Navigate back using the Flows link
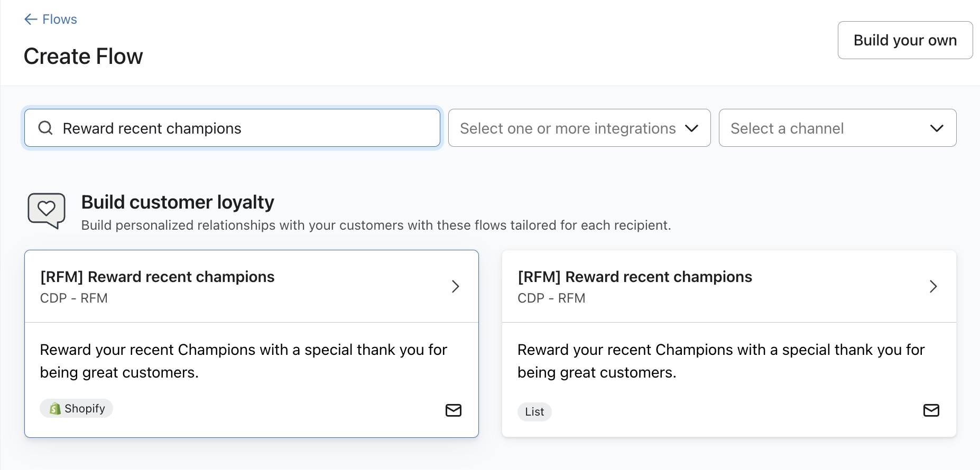Screen dimensions: 980x470 (x=59, y=19)
